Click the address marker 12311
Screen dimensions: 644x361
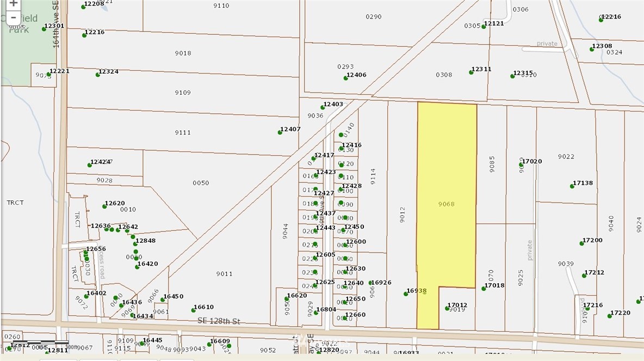[471, 72]
